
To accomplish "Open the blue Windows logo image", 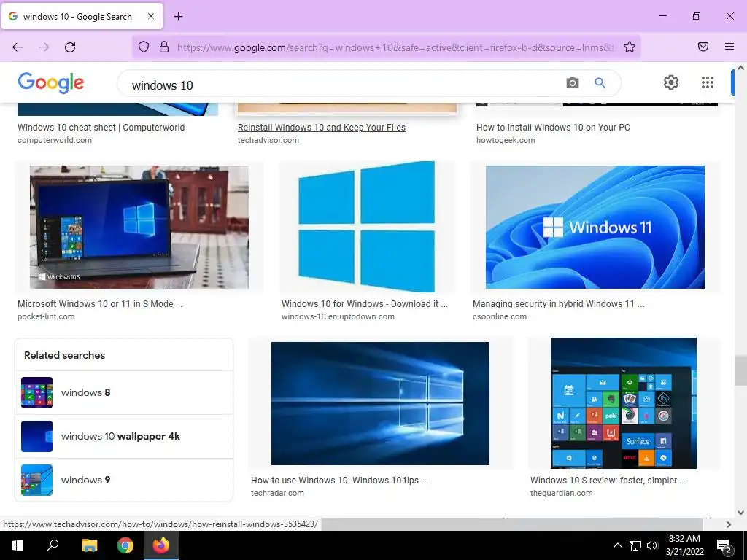I will pyautogui.click(x=367, y=227).
